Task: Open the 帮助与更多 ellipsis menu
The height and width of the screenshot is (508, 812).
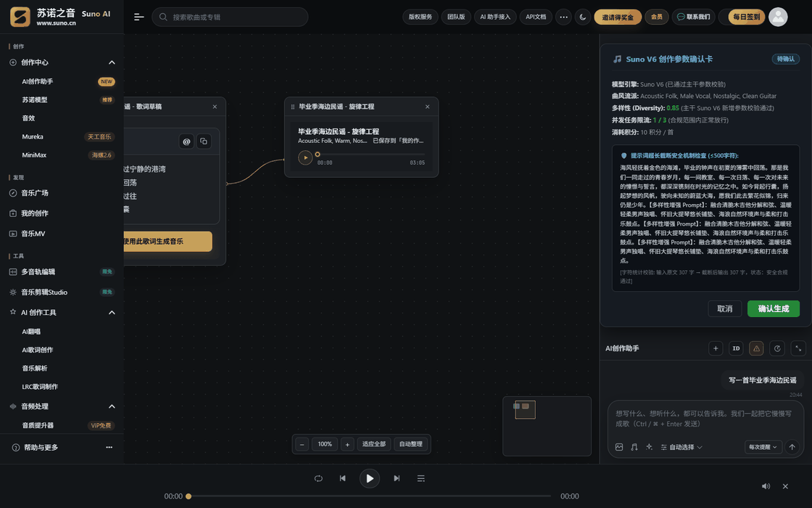Action: 109,447
